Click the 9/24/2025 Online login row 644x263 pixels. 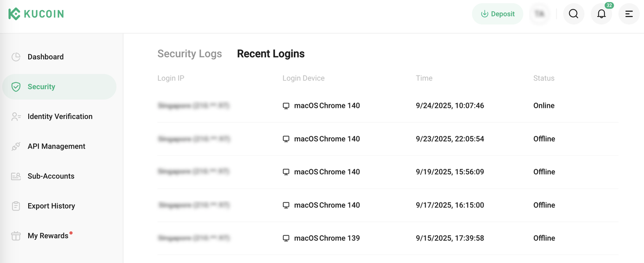point(387,106)
